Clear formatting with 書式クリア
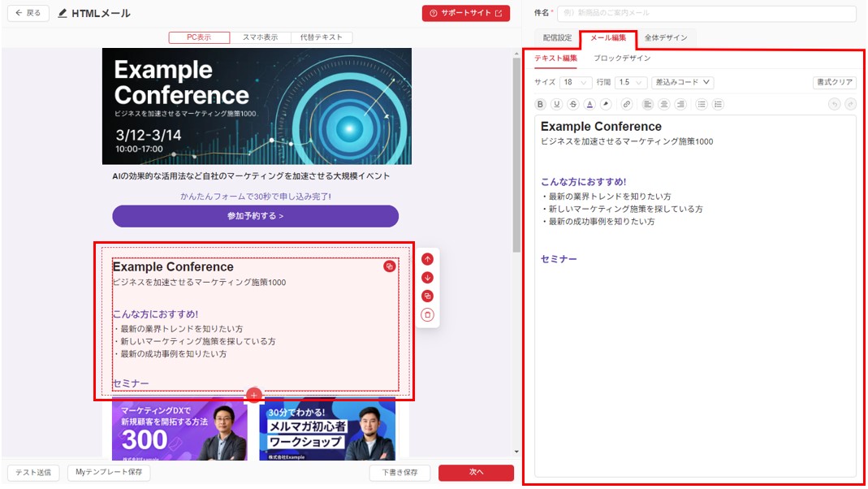868x489 pixels. pos(834,82)
